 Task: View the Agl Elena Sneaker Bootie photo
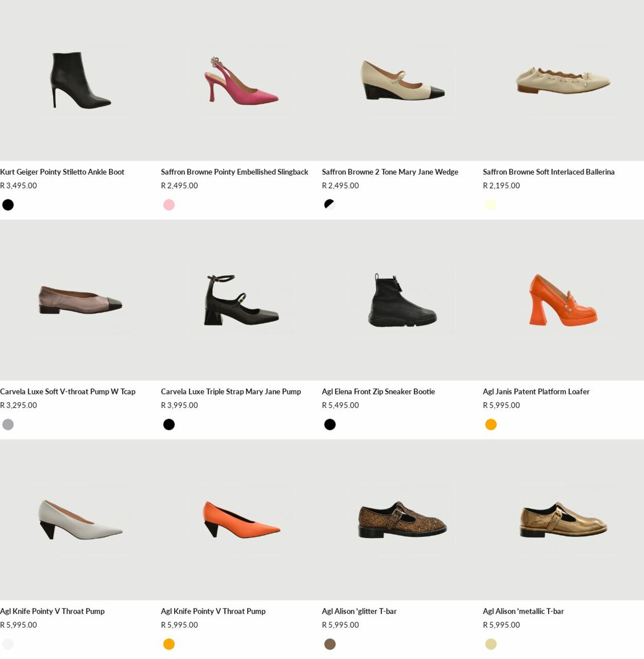click(x=402, y=300)
